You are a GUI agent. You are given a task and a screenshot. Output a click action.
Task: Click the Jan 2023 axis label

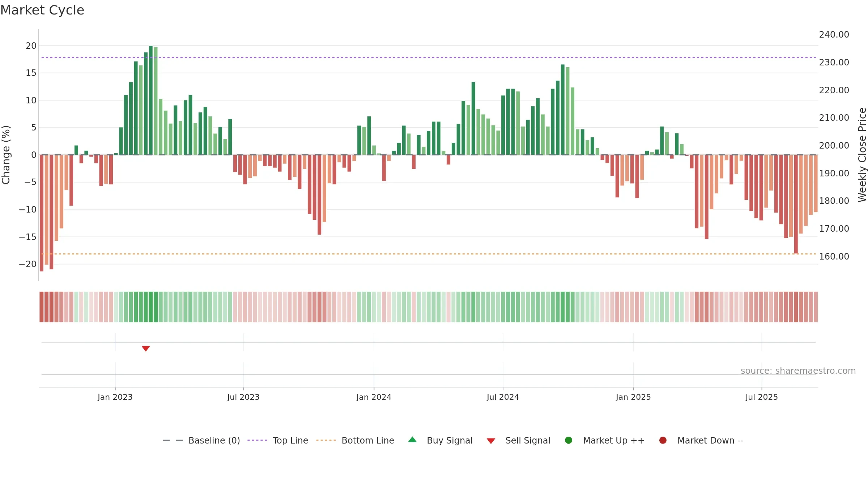coord(115,397)
